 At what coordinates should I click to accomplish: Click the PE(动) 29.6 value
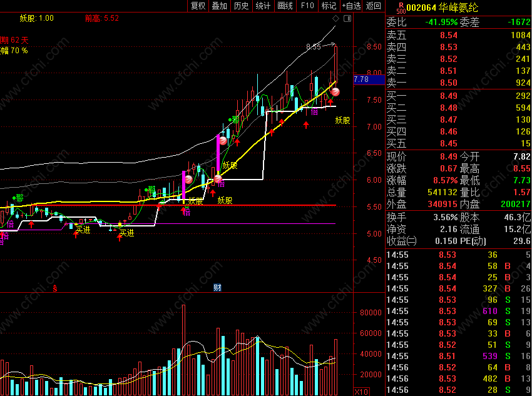[522, 241]
